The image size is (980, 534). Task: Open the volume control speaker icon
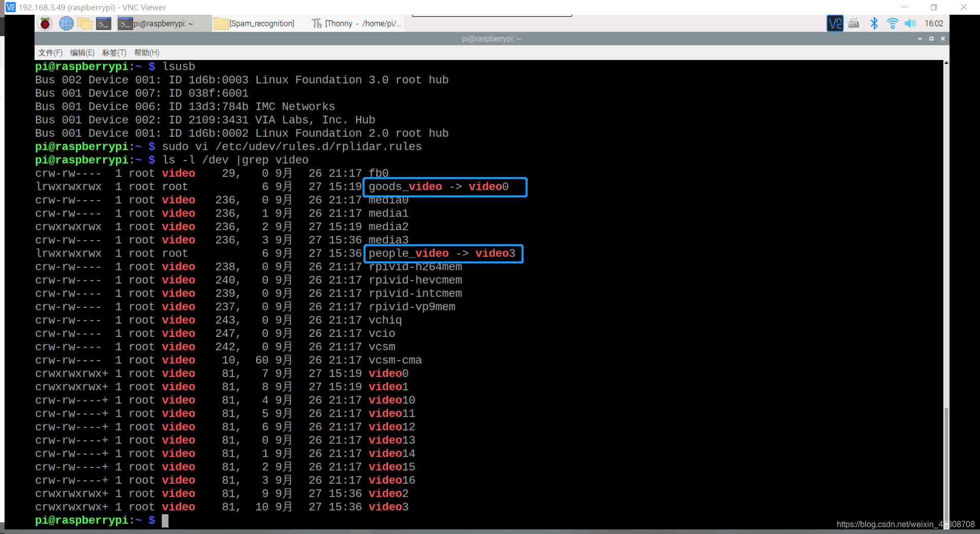point(910,23)
